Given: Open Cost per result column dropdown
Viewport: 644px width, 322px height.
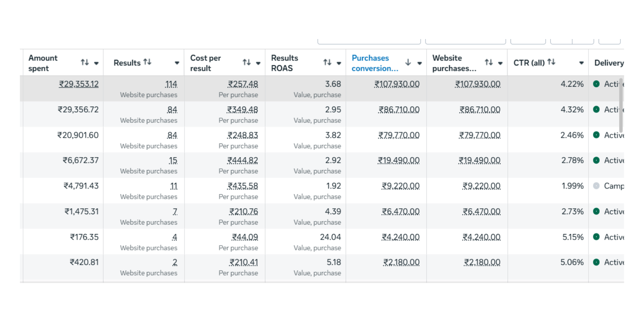Looking at the screenshot, I should (x=258, y=63).
